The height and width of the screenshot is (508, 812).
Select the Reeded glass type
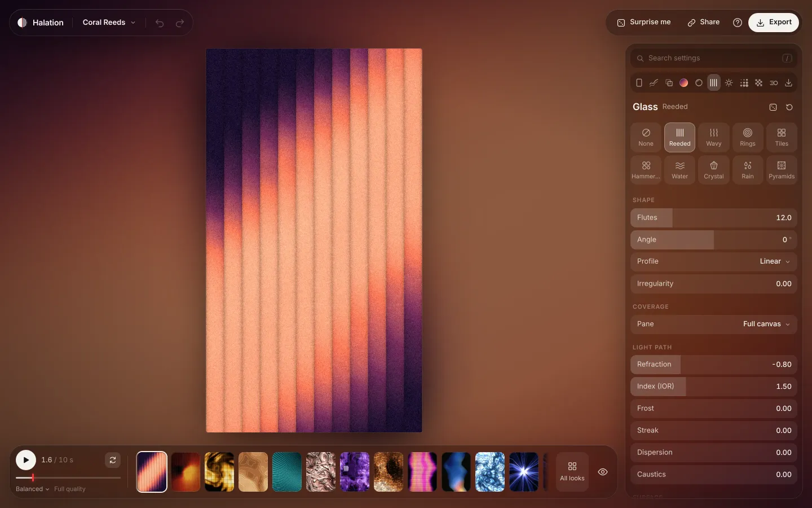(680, 137)
